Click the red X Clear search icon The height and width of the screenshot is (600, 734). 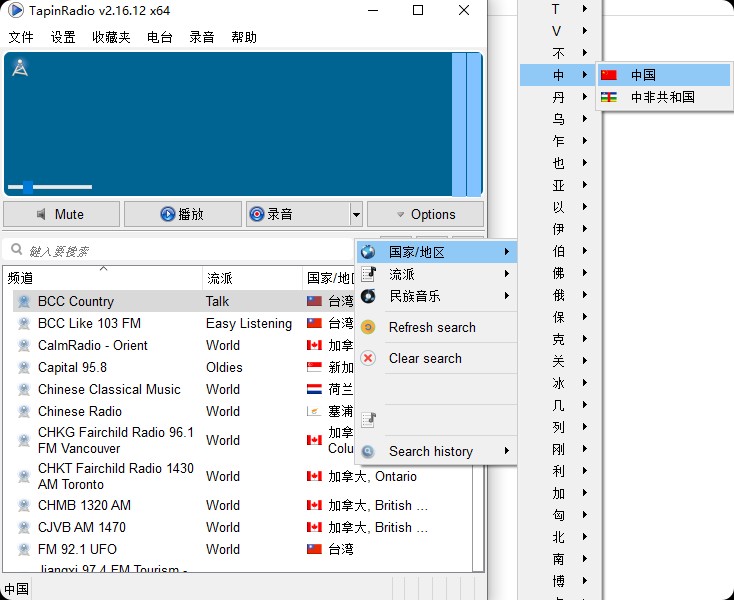pyautogui.click(x=368, y=358)
